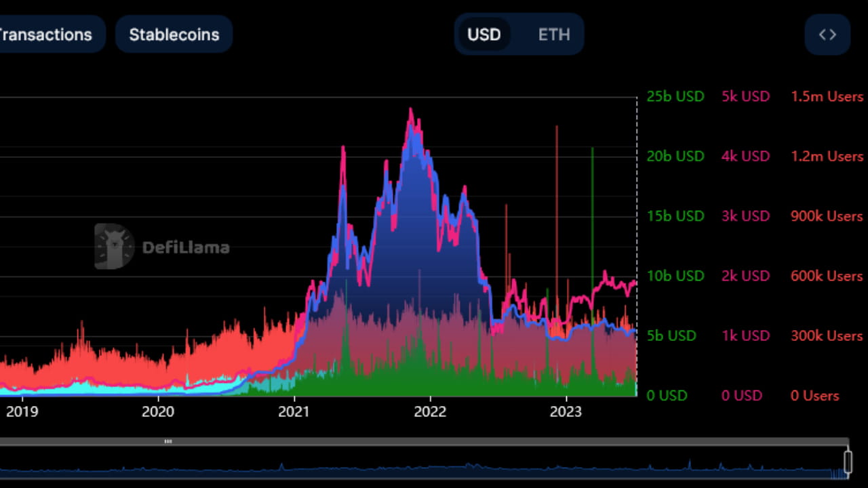Screen dimensions: 868x488
Task: Click the left brush marker on range bar
Action: [x=167, y=441]
